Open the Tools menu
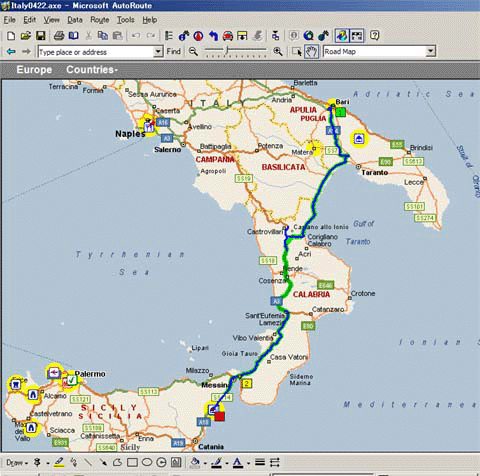The height and width of the screenshot is (476, 480). (125, 20)
